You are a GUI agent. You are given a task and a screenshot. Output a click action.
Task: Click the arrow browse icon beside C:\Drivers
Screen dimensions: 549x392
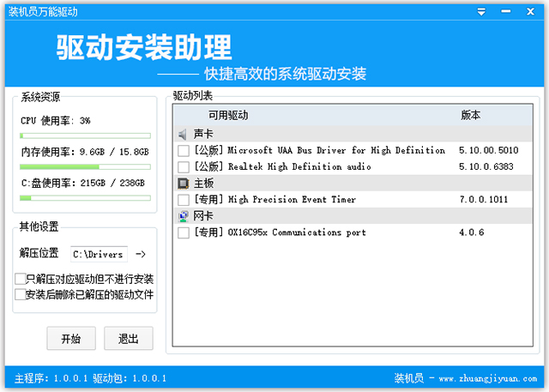[x=141, y=254]
